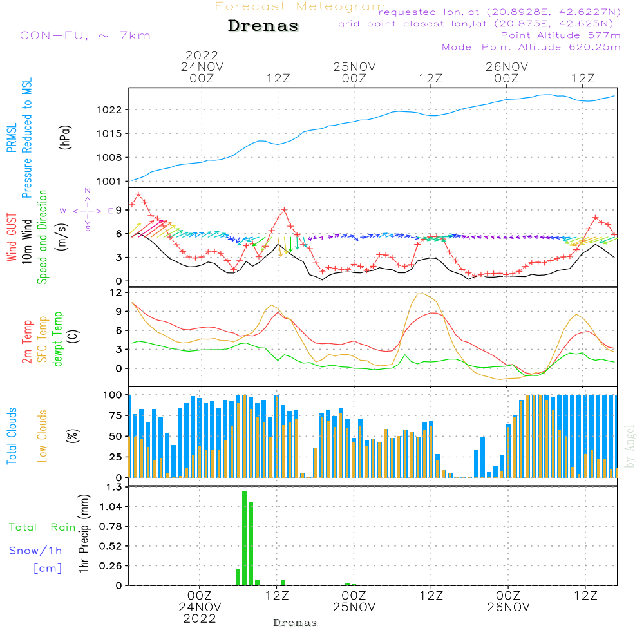Click the green "Speed and Direction" label
Image resolution: width=644 pixels, height=644 pixels.
[42, 237]
